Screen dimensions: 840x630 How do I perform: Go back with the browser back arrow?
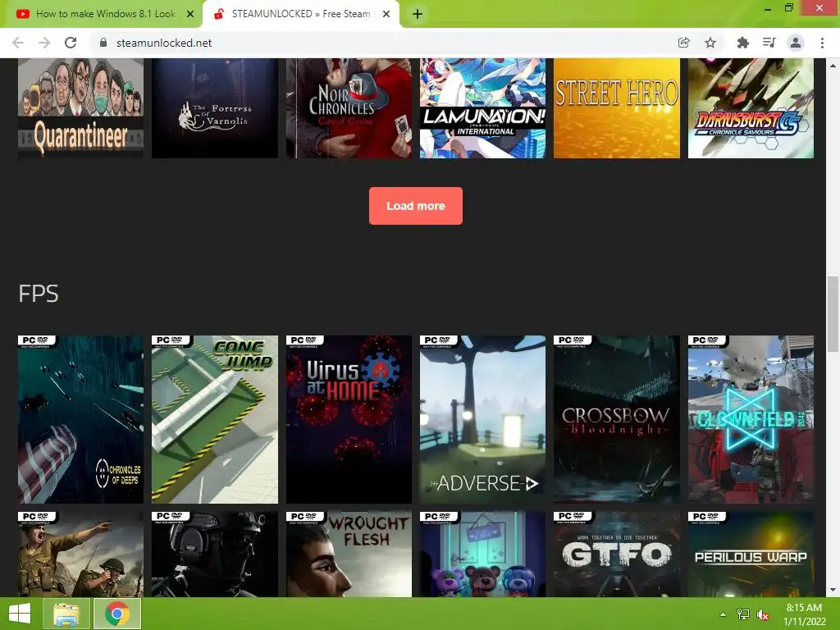[18, 43]
